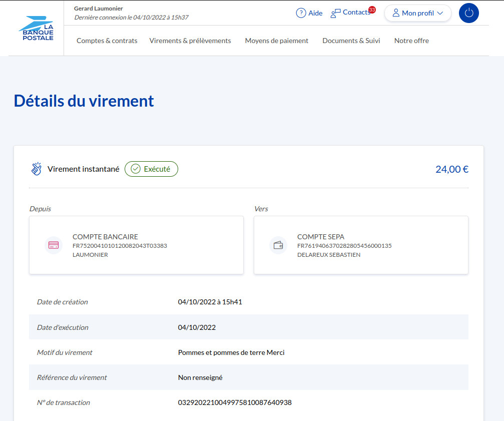Open the Contacts link
The height and width of the screenshot is (421, 504).
click(x=356, y=13)
